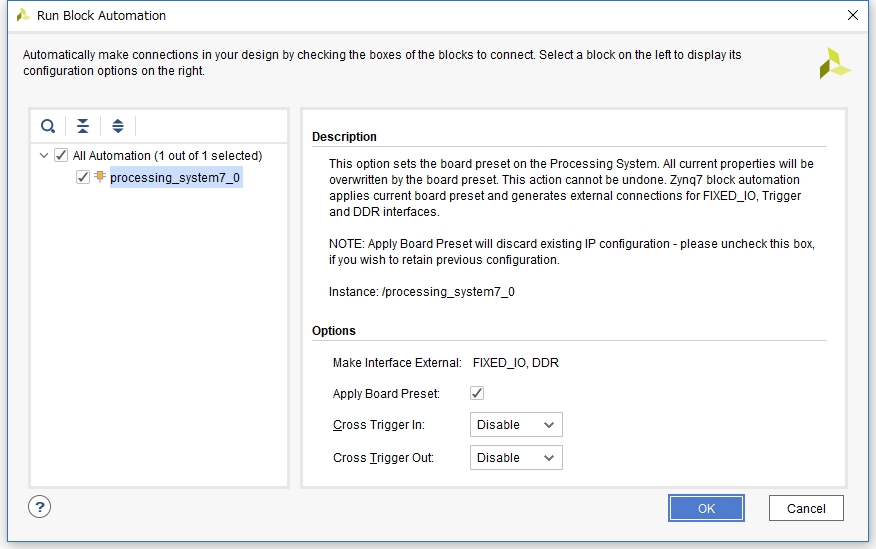Image resolution: width=876 pixels, height=549 pixels.
Task: Open the Cross Trigger In dropdown
Action: (x=516, y=424)
